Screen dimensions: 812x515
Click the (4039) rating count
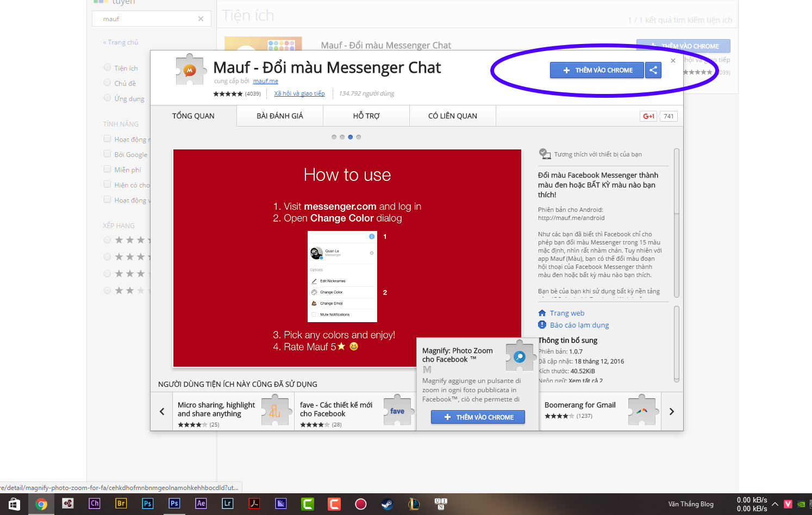253,93
